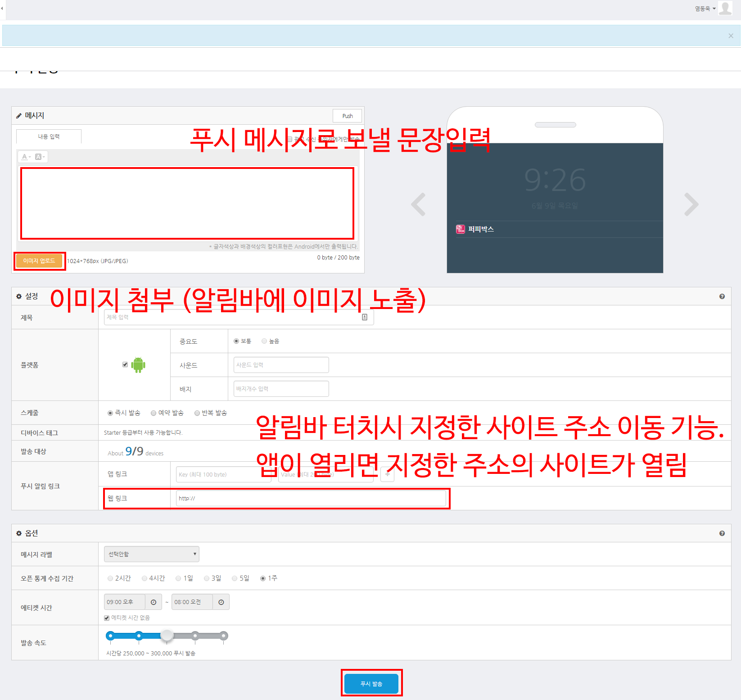The width and height of the screenshot is (741, 700).
Task: Open help icon in the 옵션 section header
Action: click(x=722, y=533)
